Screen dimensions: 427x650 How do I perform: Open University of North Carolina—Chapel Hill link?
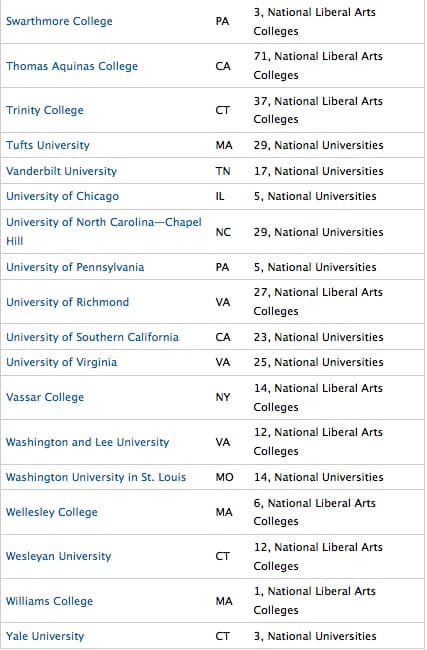pyautogui.click(x=104, y=231)
